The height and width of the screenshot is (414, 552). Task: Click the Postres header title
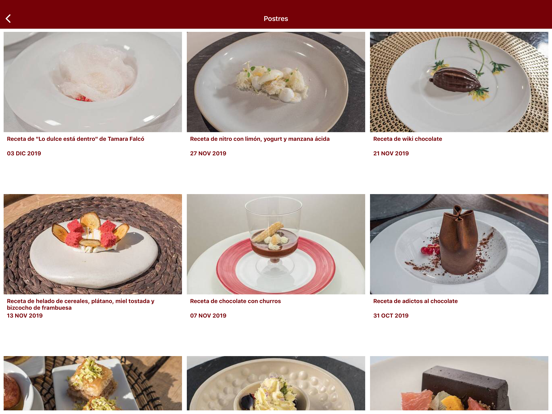[x=276, y=19]
